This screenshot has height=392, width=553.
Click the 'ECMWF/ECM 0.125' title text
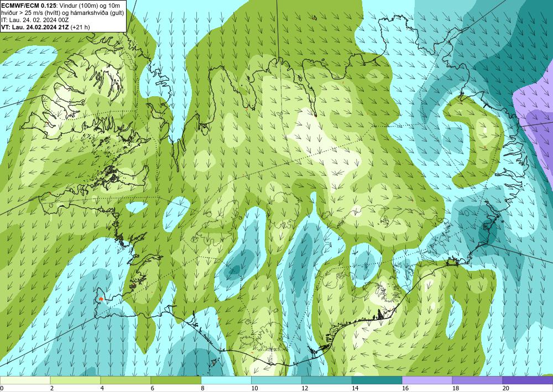coord(29,6)
